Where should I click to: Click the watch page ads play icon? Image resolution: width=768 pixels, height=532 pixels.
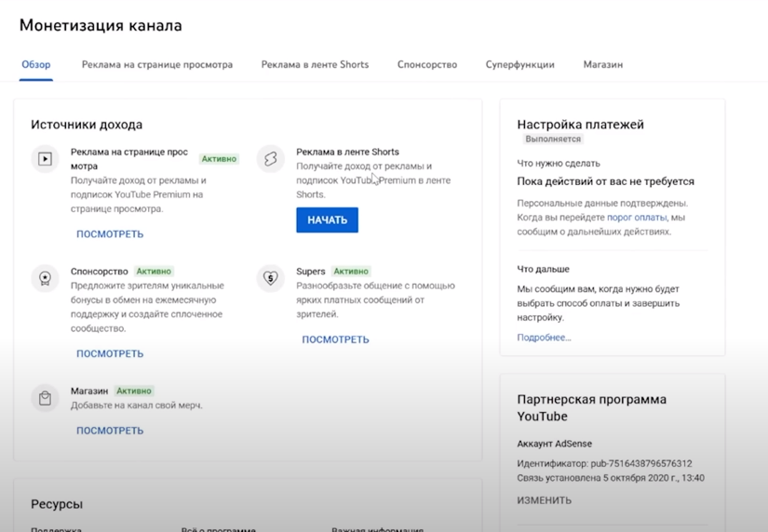point(45,159)
